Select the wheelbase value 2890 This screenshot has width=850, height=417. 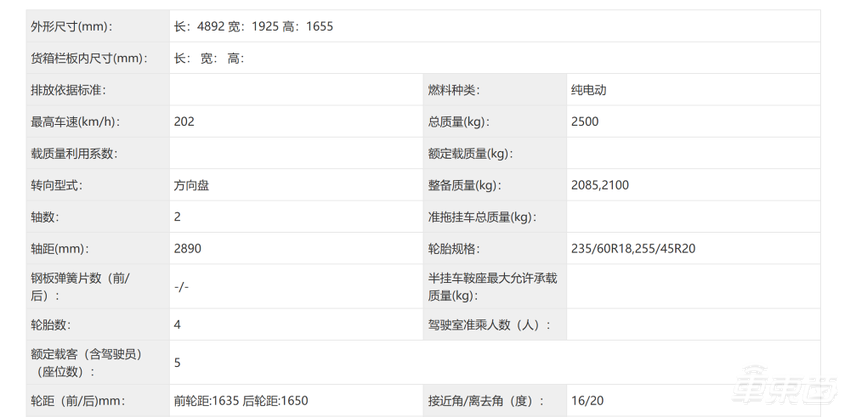tap(187, 248)
